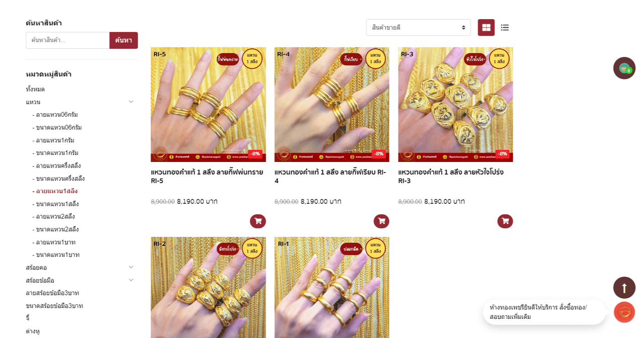Collapse the แหวน category chevron
644x338 pixels.
(131, 102)
